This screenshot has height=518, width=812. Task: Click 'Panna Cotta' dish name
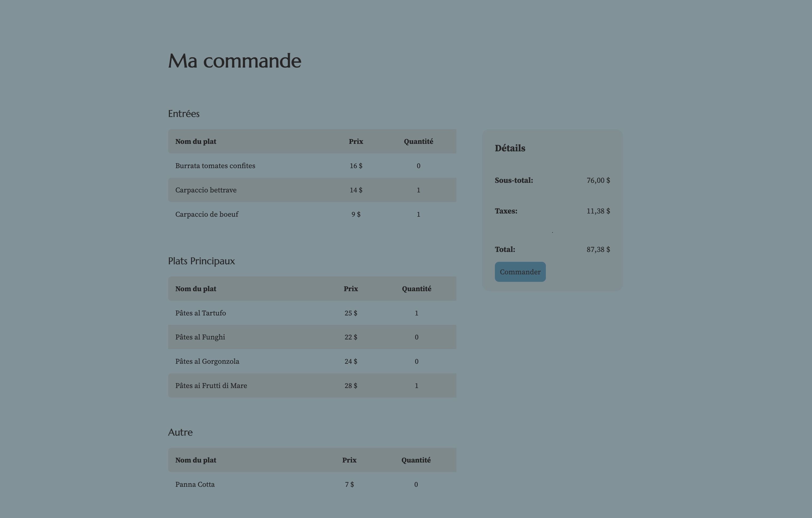pos(195,484)
